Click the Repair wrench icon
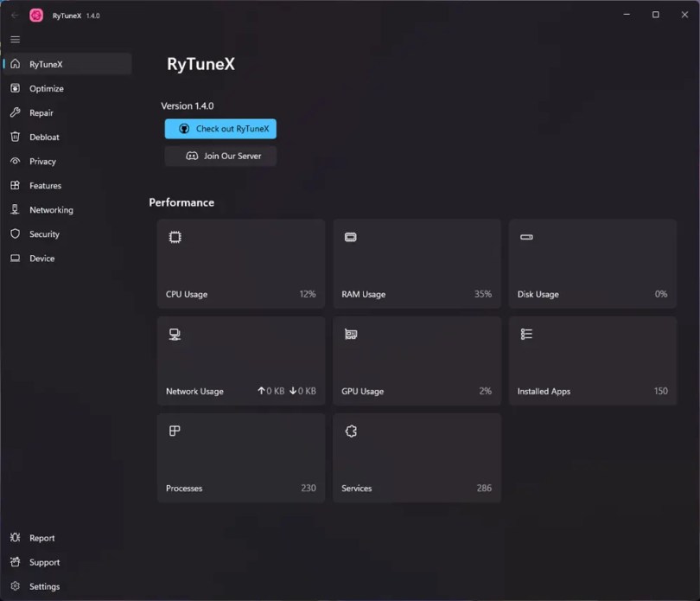The image size is (700, 601). point(16,112)
